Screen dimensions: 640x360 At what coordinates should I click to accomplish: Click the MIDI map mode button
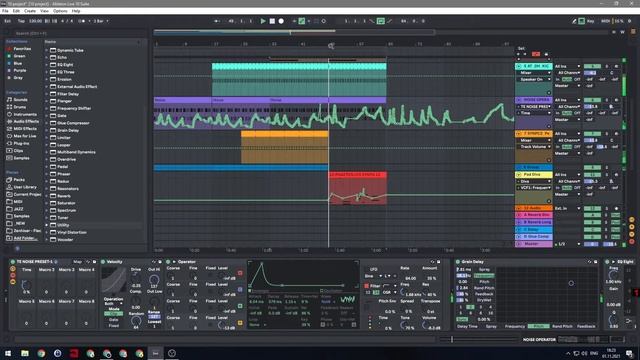pos(605,21)
